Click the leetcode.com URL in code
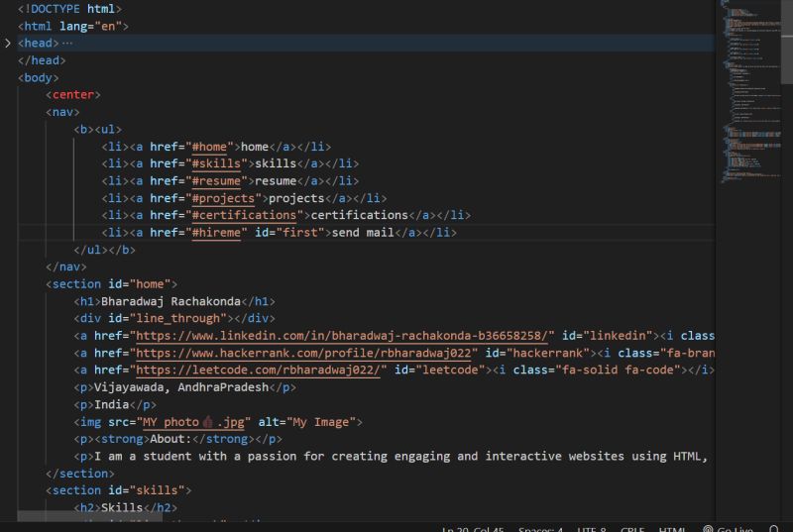The height and width of the screenshot is (532, 793). 258,370
